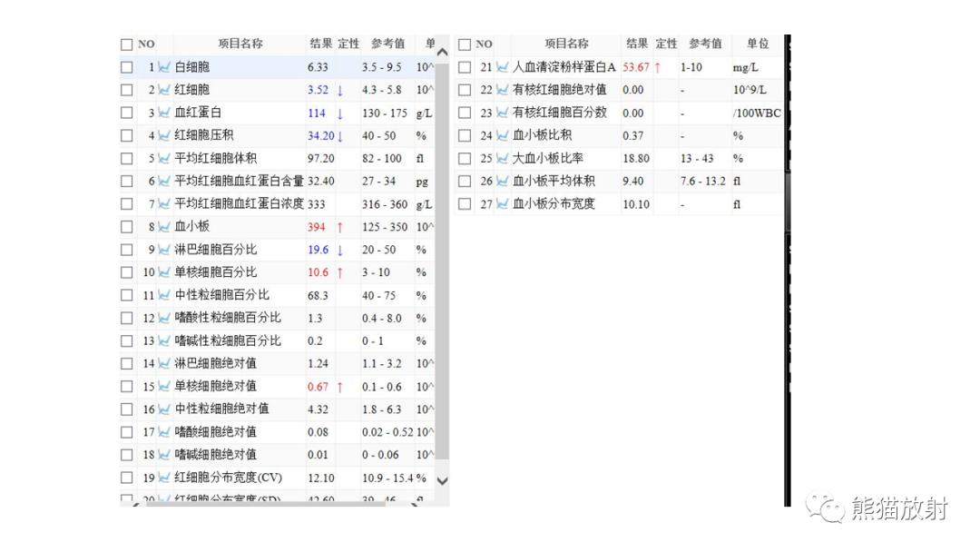Click the 结果 header in left table
This screenshot has height=552, width=980.
click(320, 44)
